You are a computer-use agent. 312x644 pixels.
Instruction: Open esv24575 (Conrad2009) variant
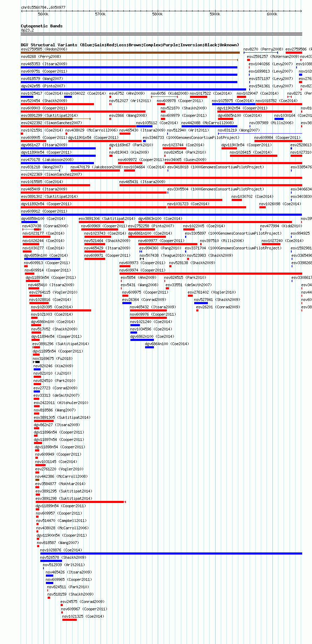click(x=62, y=605)
